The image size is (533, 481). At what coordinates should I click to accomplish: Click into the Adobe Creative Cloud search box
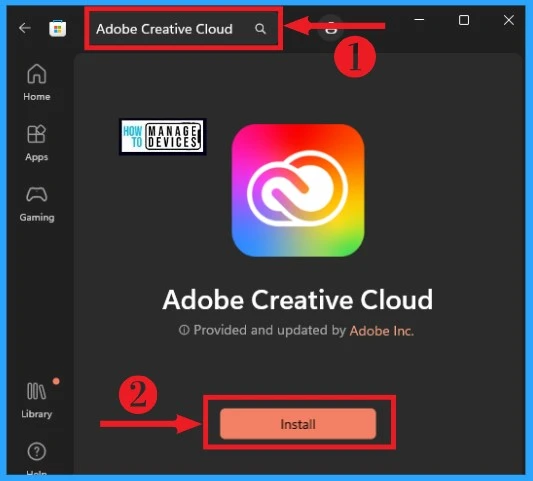[x=184, y=29]
